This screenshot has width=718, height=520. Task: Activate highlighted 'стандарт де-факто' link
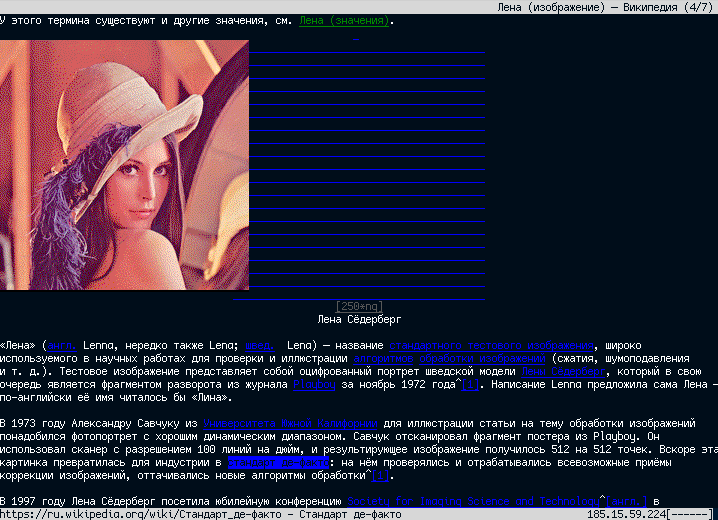pyautogui.click(x=278, y=463)
